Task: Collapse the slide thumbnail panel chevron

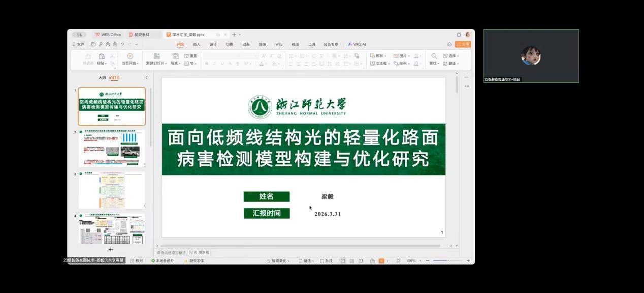Action: [x=146, y=78]
